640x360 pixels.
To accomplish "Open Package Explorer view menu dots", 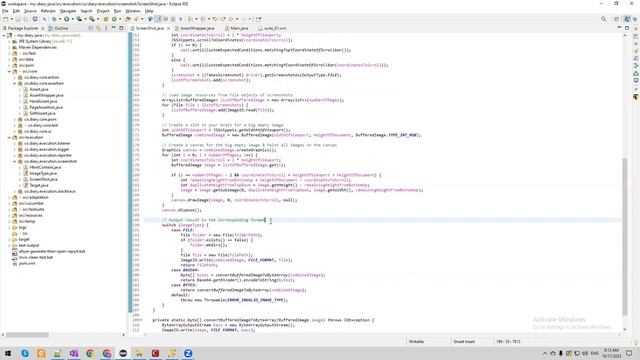I will click(106, 28).
